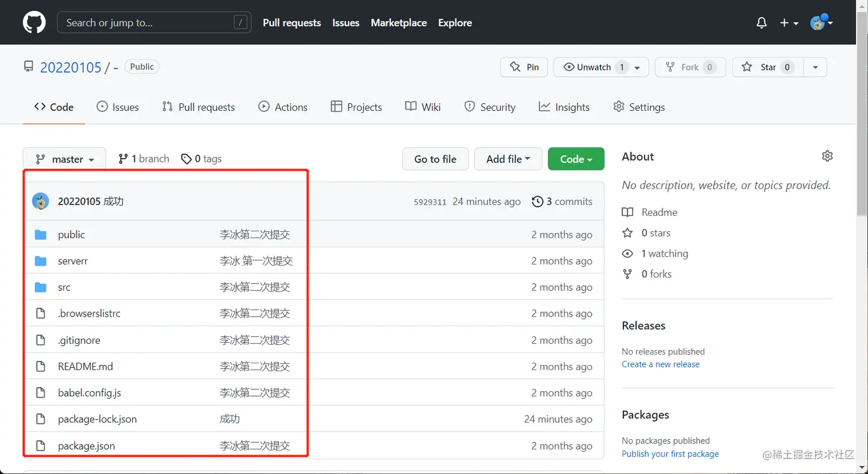868x474 pixels.
Task: Open Explore in the top navigation
Action: (455, 22)
